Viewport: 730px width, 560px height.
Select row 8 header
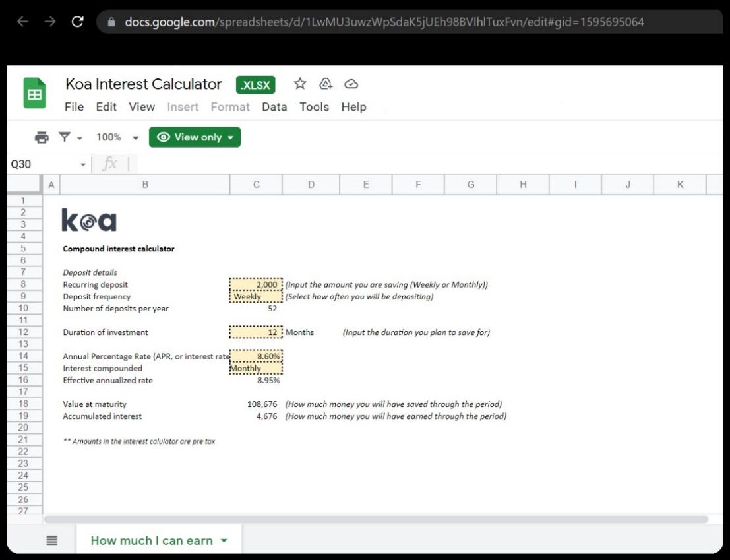(23, 284)
